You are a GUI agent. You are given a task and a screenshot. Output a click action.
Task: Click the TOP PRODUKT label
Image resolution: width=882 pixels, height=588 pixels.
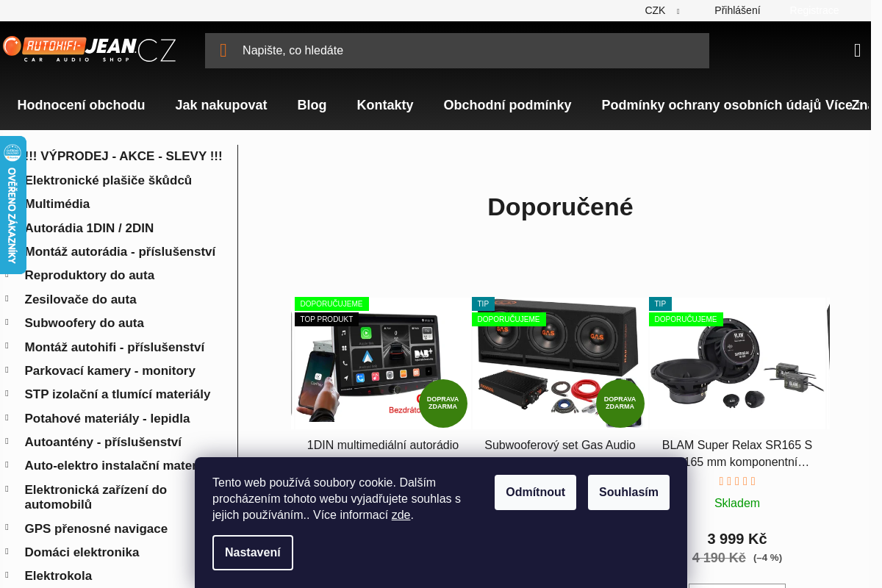coord(326,320)
